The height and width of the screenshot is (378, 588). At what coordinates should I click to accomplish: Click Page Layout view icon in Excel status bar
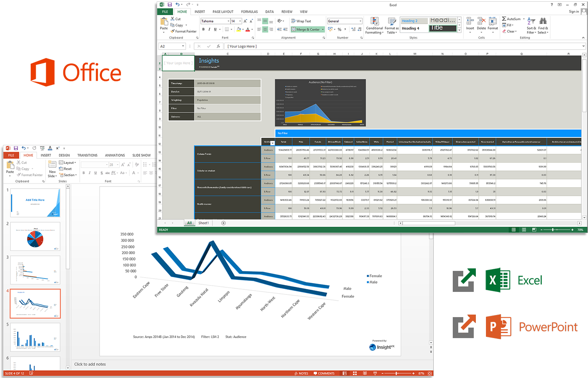[x=524, y=230]
